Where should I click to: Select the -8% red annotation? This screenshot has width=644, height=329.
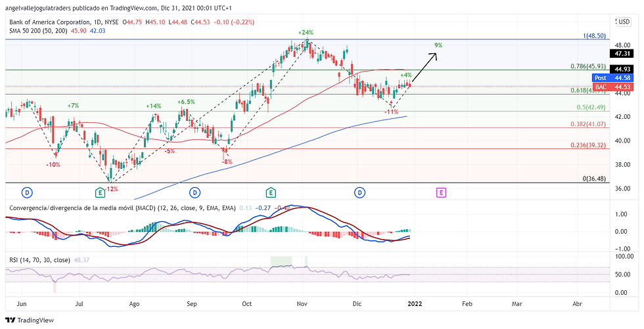[x=227, y=162]
